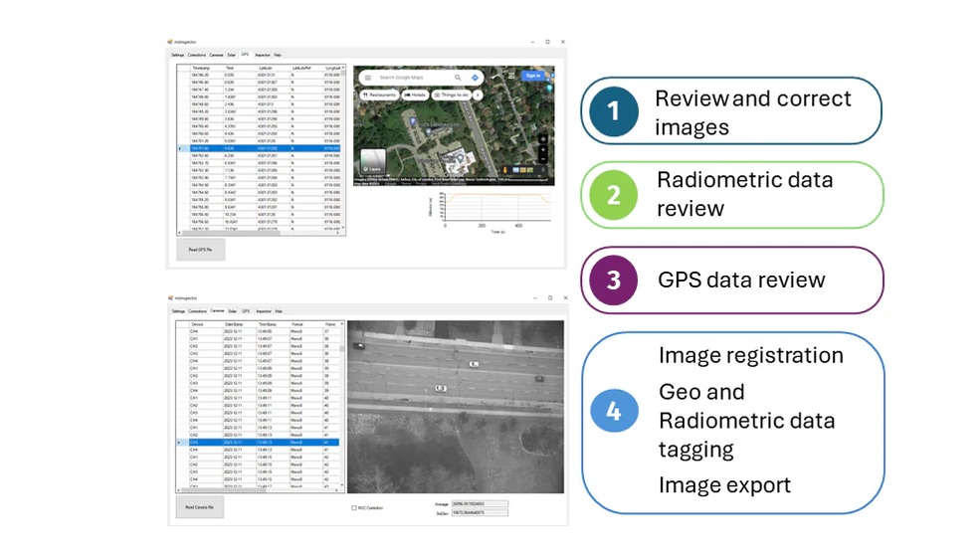Open the Google Maps hamburger menu
This screenshot has width=980, height=560.
tap(367, 77)
